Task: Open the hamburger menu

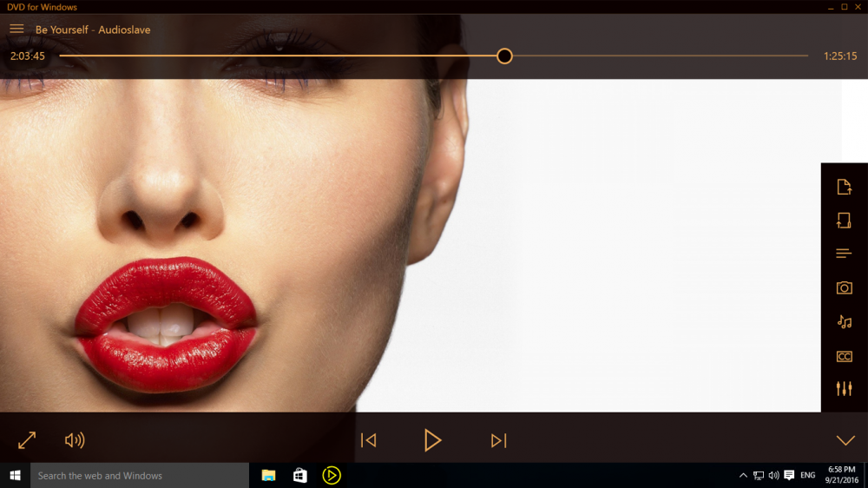Action: click(x=16, y=29)
